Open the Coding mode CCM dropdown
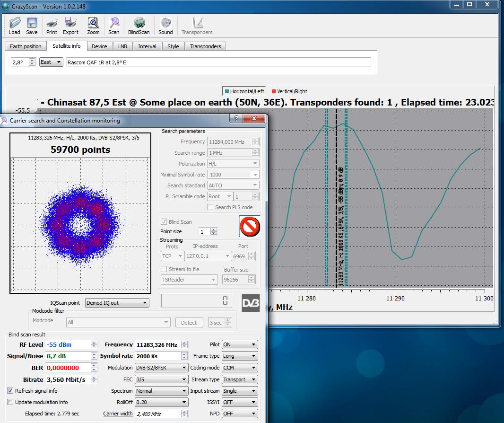This screenshot has height=423, width=504. pos(240,368)
